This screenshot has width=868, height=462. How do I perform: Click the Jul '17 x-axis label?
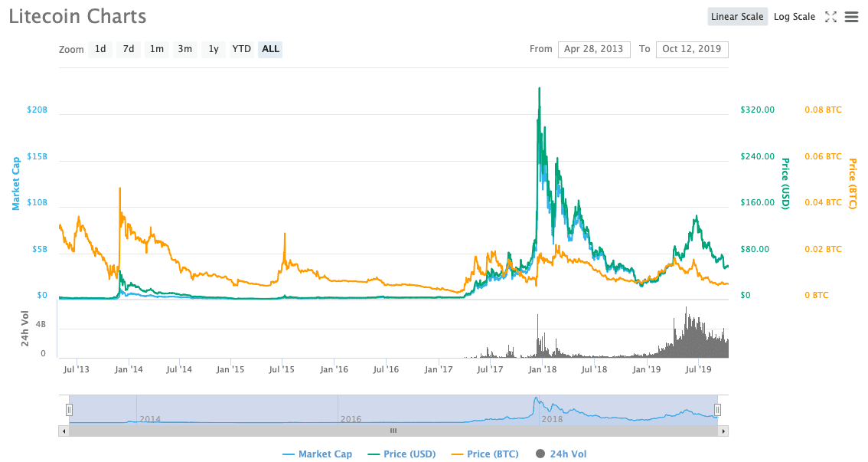(x=491, y=369)
